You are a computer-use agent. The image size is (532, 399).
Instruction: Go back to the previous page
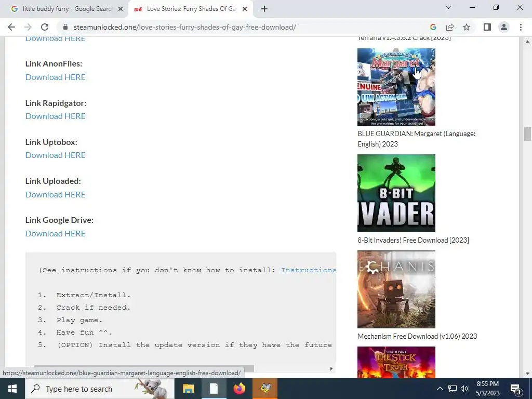tap(11, 27)
